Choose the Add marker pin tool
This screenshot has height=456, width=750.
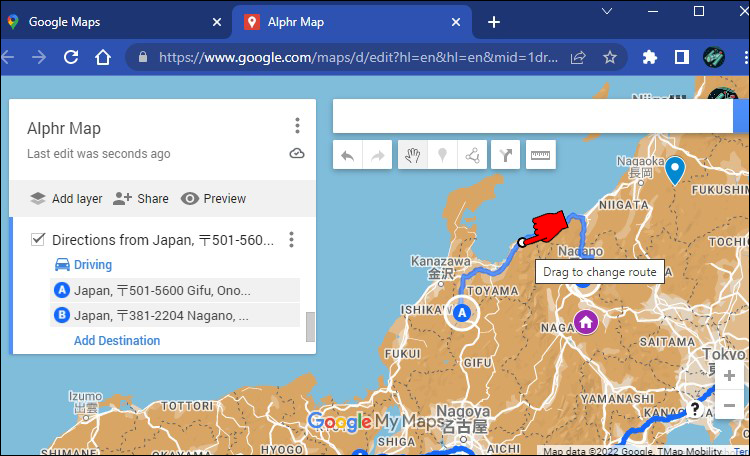point(441,155)
